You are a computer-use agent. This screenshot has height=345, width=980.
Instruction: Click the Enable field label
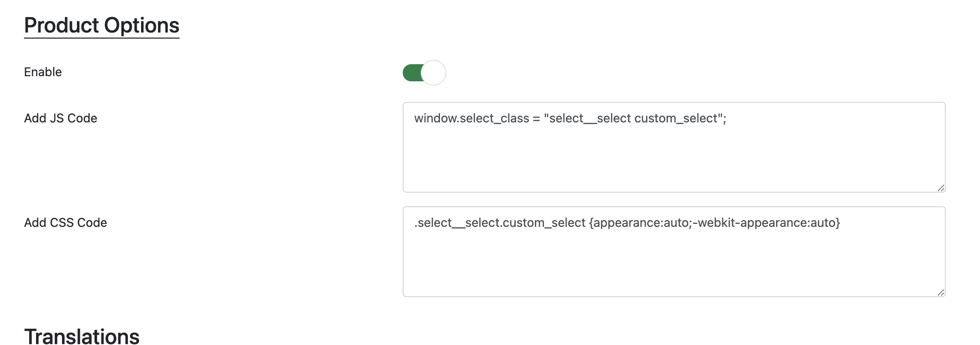[x=43, y=72]
